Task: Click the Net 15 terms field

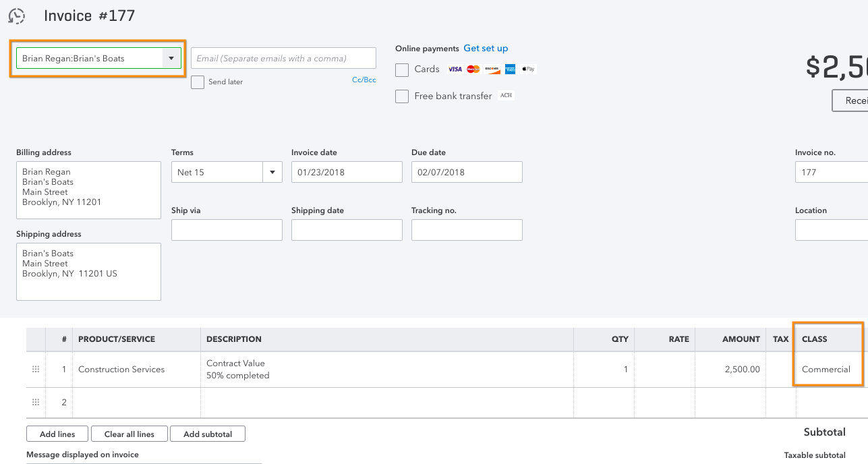Action: pyautogui.click(x=217, y=172)
